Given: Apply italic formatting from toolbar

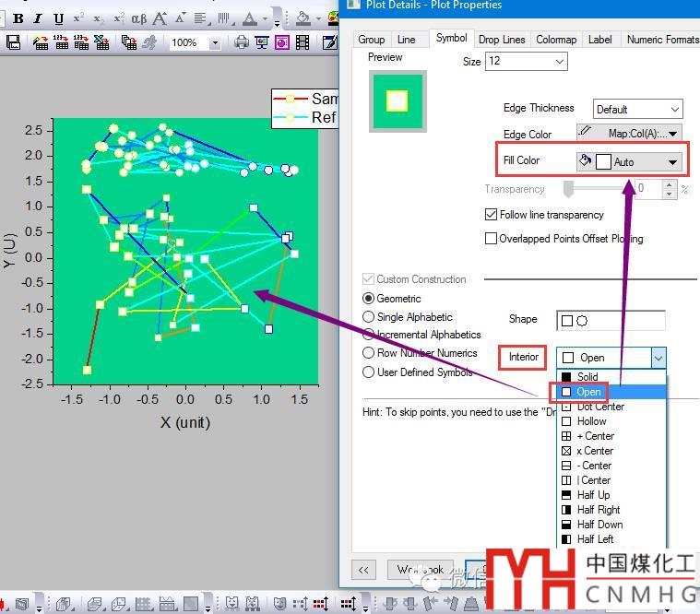Looking at the screenshot, I should point(38,18).
